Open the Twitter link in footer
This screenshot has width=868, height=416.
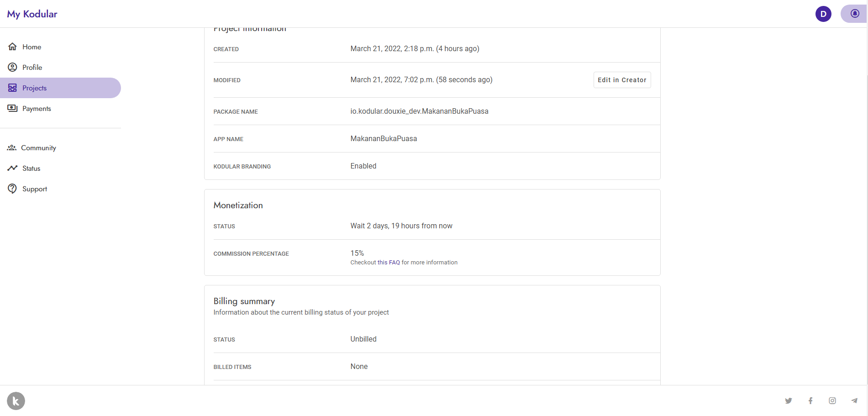[789, 400]
